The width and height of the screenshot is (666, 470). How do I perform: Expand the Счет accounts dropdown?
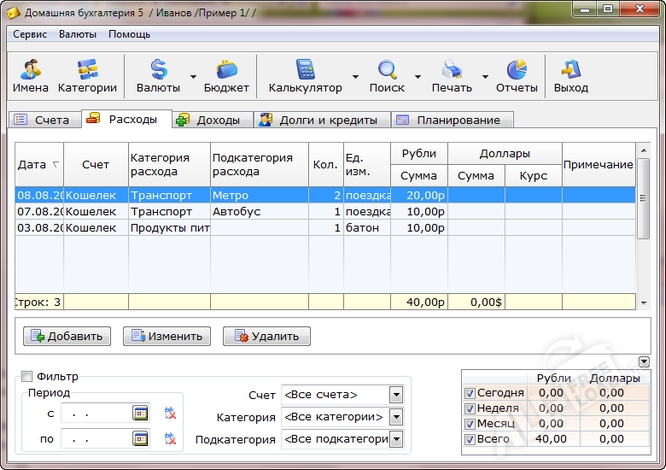click(x=396, y=394)
